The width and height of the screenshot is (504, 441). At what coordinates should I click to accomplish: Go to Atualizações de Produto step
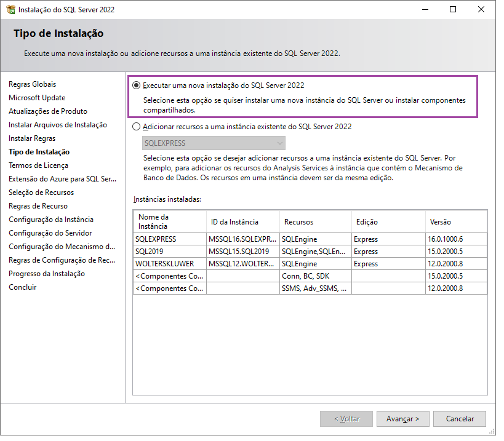[x=48, y=111]
